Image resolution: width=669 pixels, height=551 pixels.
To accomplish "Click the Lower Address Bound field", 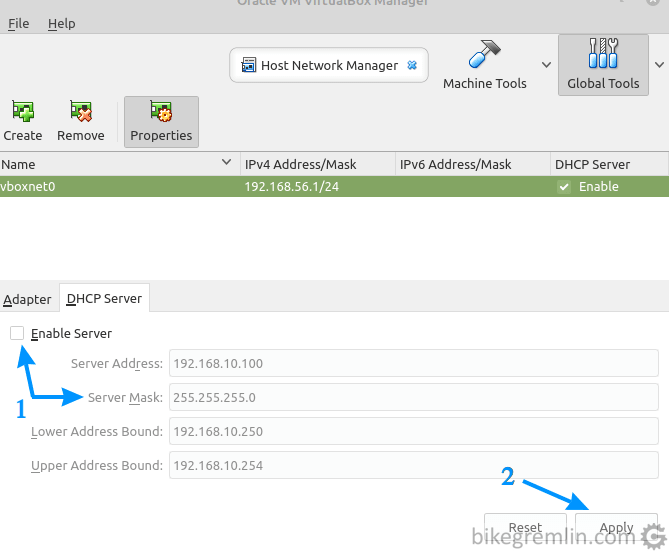I will pyautogui.click(x=414, y=431).
